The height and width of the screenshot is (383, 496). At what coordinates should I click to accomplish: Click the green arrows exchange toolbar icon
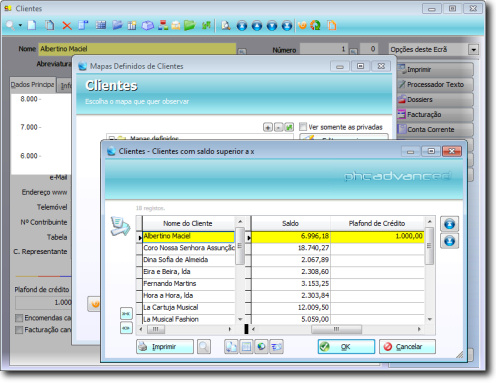pos(206,25)
